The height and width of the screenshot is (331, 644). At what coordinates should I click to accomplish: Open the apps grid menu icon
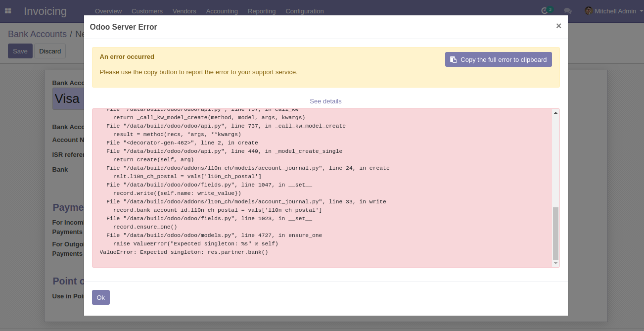[8, 11]
